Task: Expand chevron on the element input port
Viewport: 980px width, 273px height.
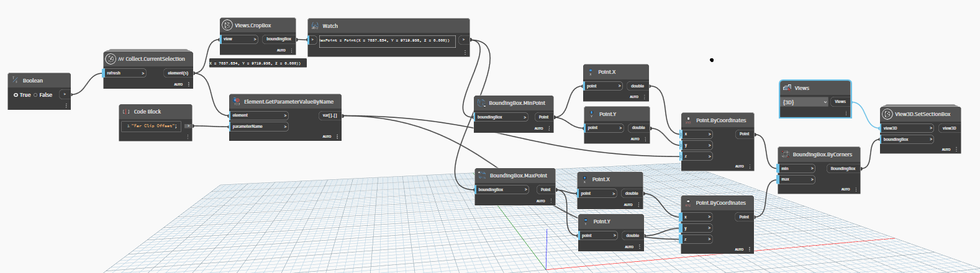Action: (x=286, y=115)
